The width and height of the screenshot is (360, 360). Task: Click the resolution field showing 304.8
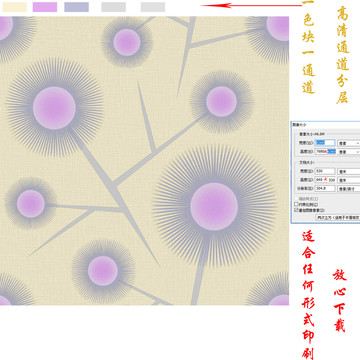[325, 188]
